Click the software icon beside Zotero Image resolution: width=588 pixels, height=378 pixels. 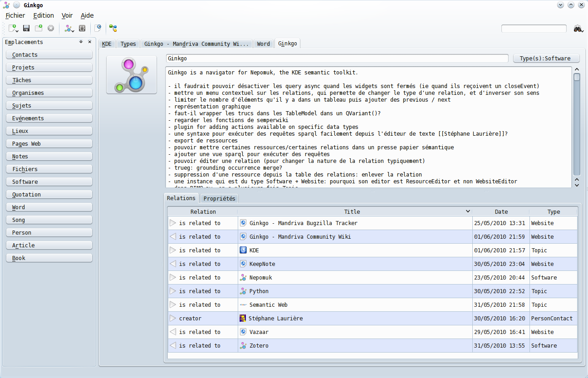coord(243,345)
